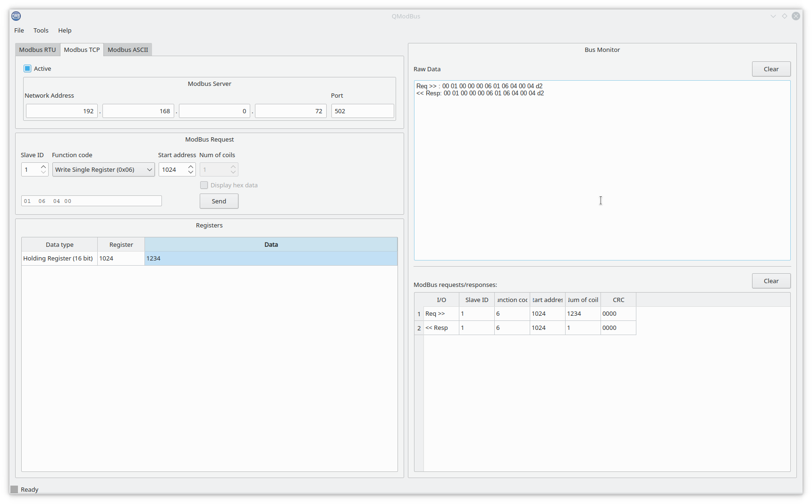Click the fourth IP octet field 72
Viewport: 812px width, 504px height.
(x=291, y=111)
